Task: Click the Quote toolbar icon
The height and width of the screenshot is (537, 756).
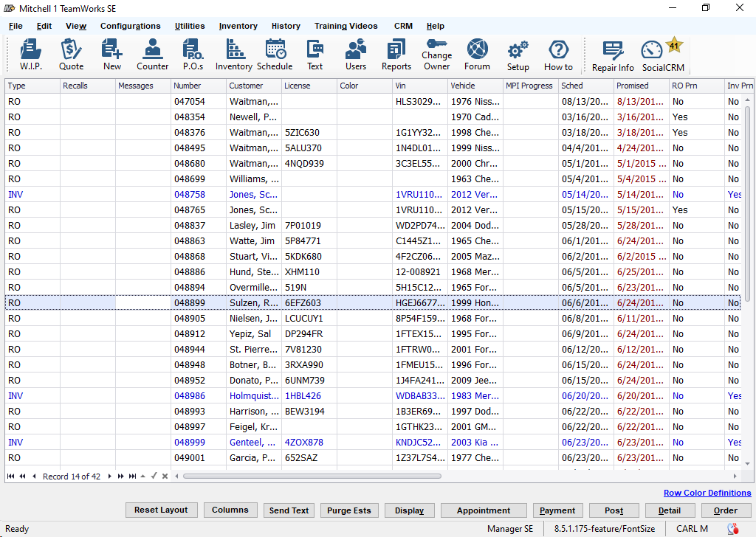Action: pos(71,55)
